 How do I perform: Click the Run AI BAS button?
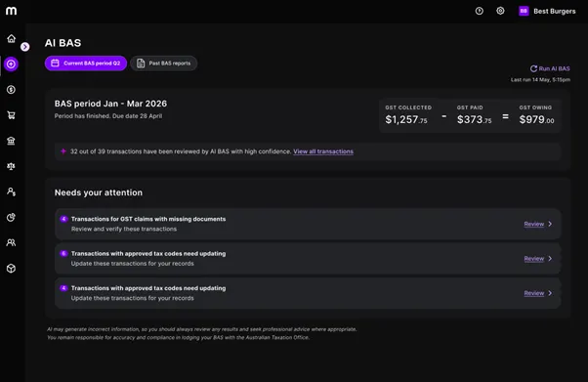coord(550,68)
